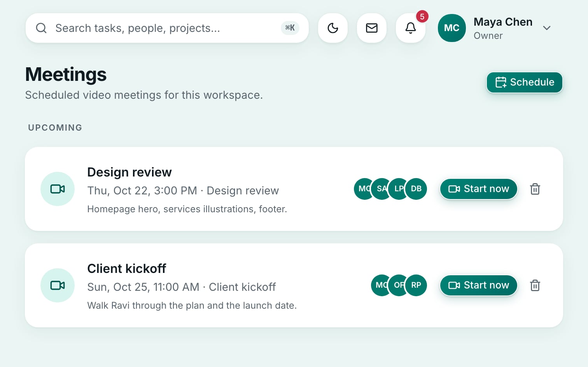Expand the Maya Chen account menu chevron
The width and height of the screenshot is (588, 367).
(x=547, y=28)
